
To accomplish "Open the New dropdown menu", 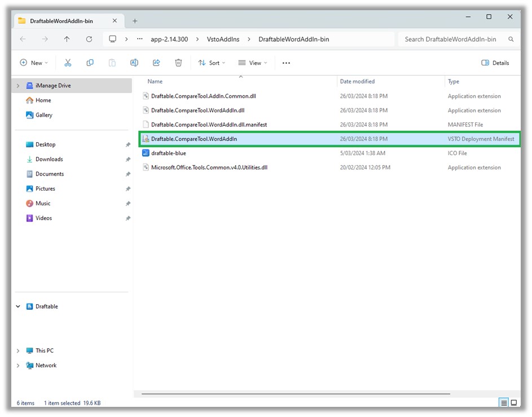I will pos(34,63).
